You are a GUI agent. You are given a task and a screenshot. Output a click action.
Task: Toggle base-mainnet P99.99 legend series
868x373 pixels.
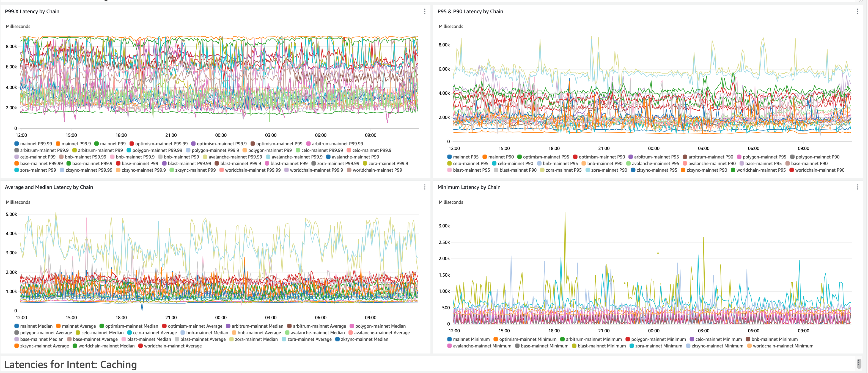coord(39,164)
